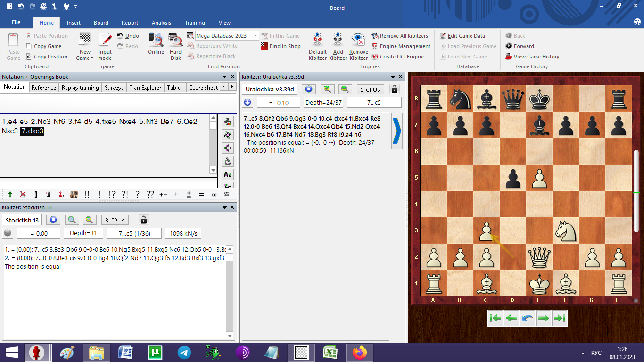Image resolution: width=644 pixels, height=362 pixels.
Task: Click the New Game chessboard icon
Action: coord(85,39)
